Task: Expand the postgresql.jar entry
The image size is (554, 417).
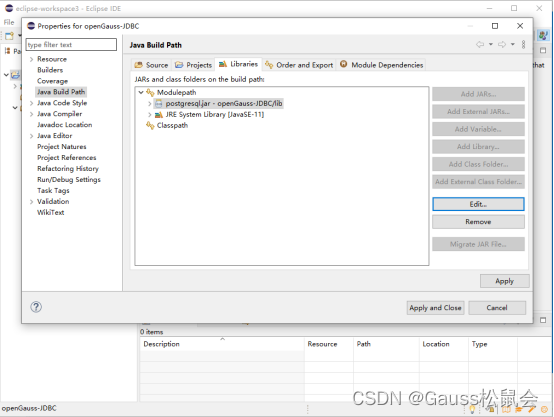Action: 149,104
